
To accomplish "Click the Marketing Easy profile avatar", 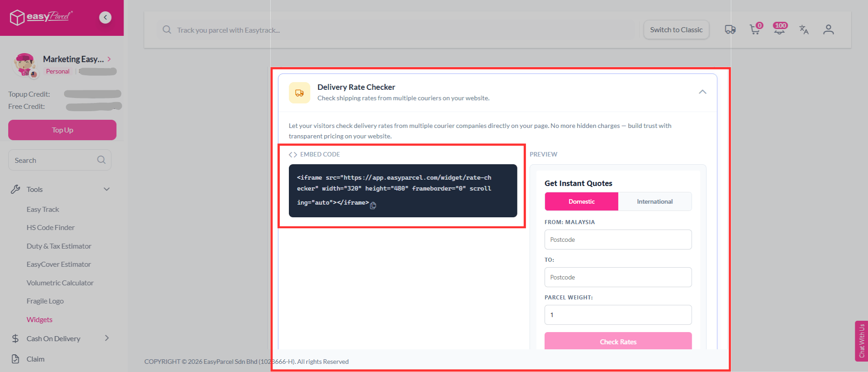I will 25,65.
